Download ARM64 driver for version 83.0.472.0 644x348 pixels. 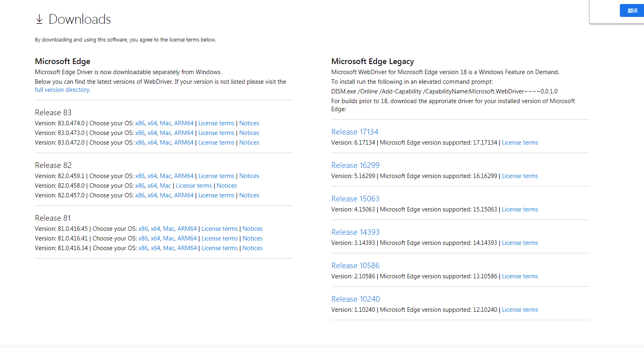pyautogui.click(x=184, y=143)
